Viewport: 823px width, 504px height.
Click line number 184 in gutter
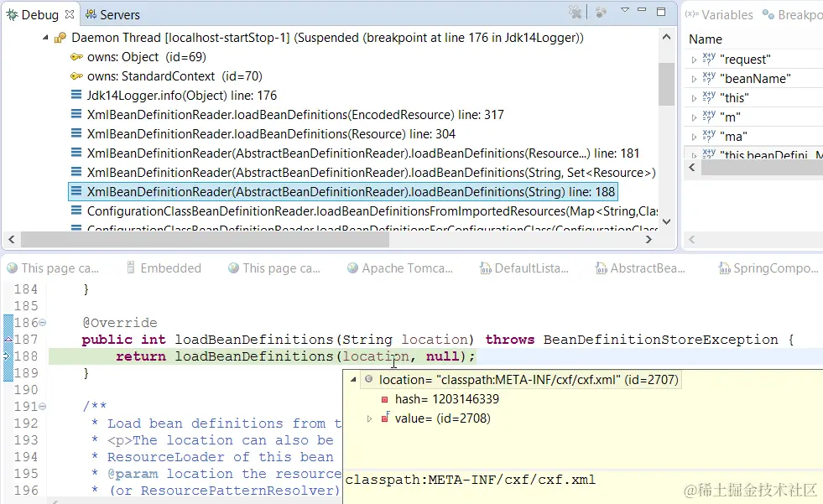(x=26, y=289)
